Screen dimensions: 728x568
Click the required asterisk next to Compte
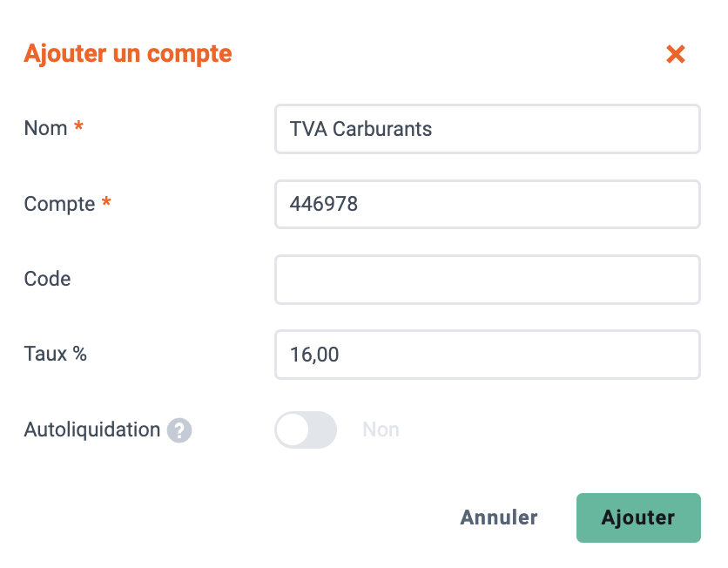(x=106, y=201)
